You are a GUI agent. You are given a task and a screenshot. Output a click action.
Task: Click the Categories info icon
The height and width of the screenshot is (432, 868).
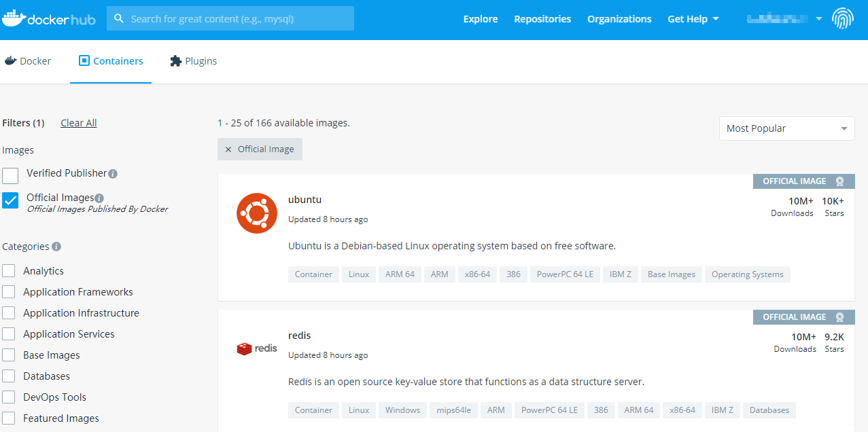pos(56,247)
